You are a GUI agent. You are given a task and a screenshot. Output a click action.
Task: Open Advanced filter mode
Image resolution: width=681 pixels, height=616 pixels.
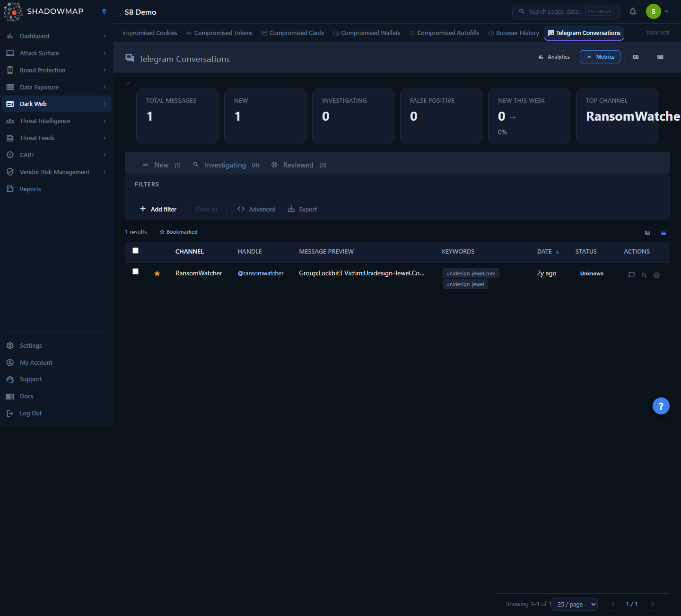[x=256, y=209]
